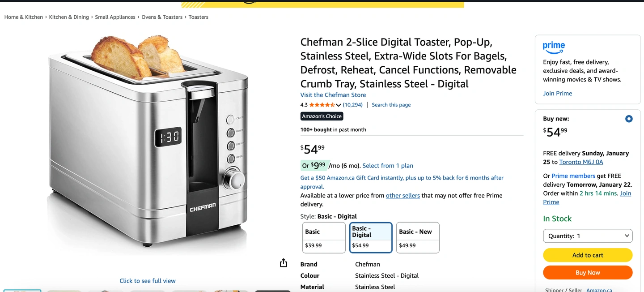Click the share icon below product image
Image resolution: width=644 pixels, height=292 pixels.
pyautogui.click(x=283, y=263)
